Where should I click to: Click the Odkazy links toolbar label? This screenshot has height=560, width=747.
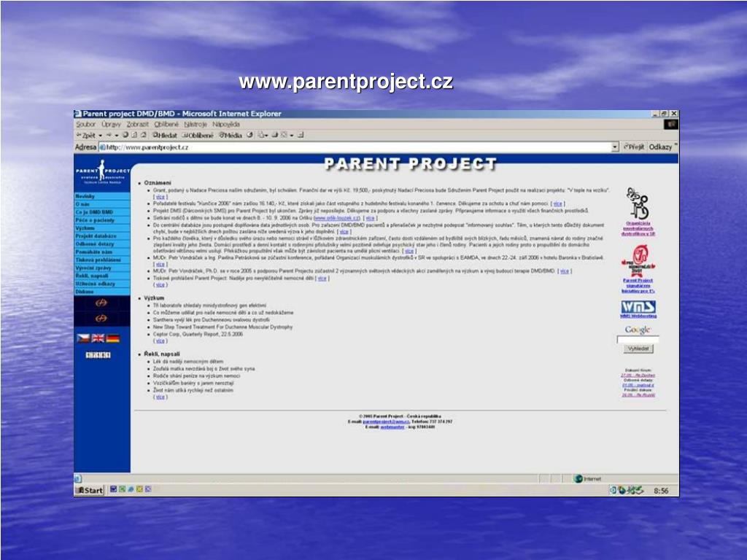pos(660,147)
